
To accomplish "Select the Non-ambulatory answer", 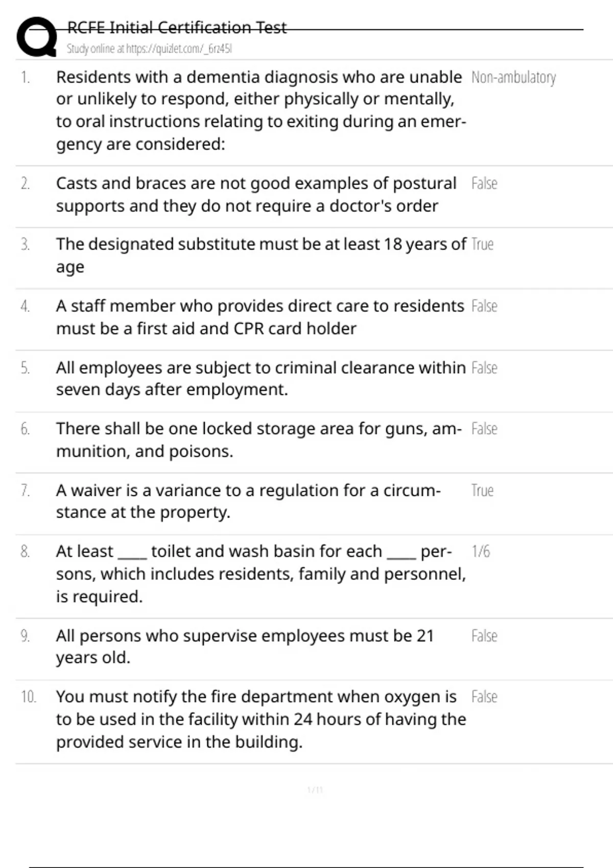I will tap(513, 78).
